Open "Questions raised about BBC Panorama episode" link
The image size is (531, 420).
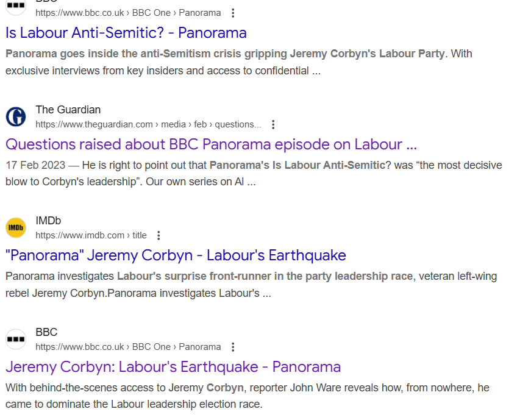click(x=211, y=144)
